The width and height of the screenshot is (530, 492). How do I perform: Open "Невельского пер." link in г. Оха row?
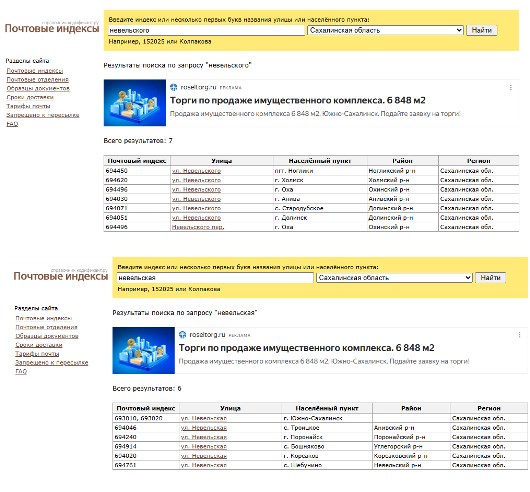(198, 227)
